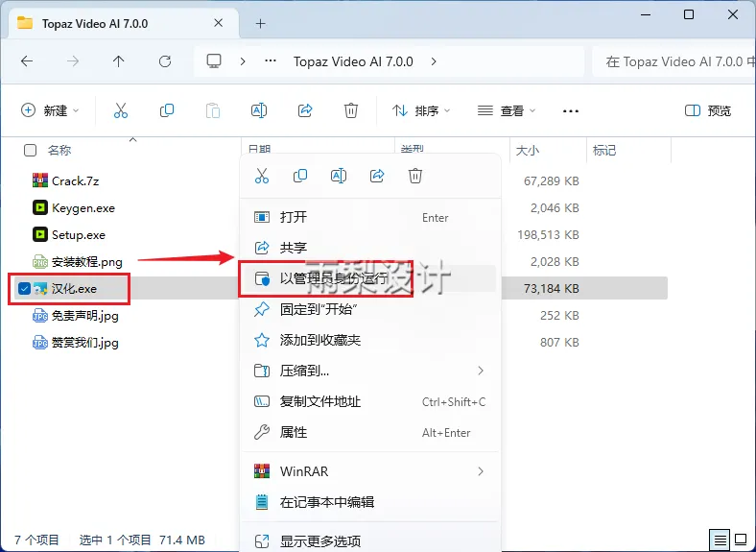756x552 pixels.
Task: Uncheck the 汉化.exe checkbox
Action: [x=24, y=289]
